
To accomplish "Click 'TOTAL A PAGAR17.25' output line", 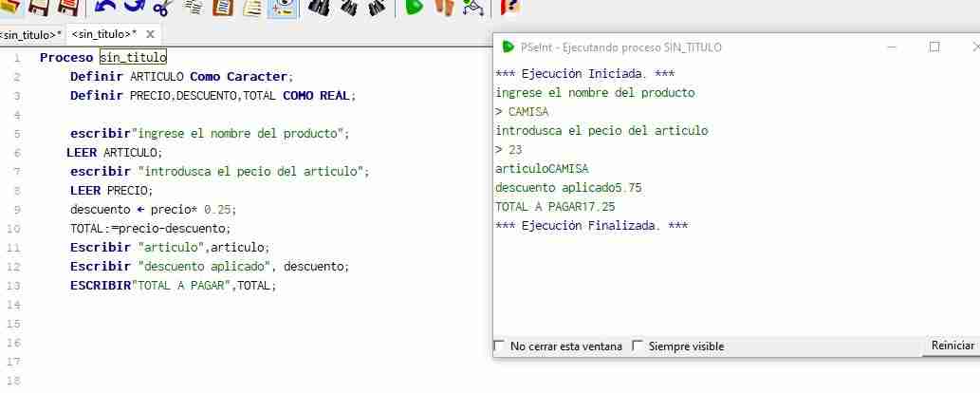I will [555, 207].
